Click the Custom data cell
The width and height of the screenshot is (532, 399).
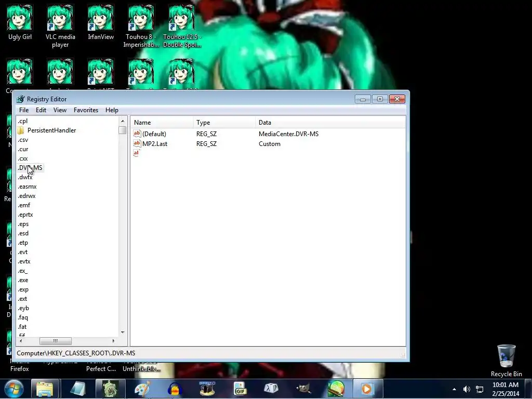tap(270, 143)
